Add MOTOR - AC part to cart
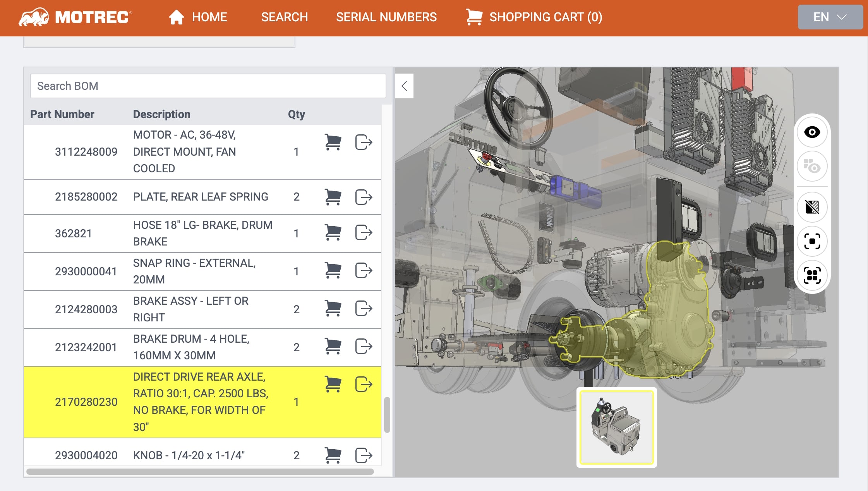The image size is (868, 491). (333, 142)
